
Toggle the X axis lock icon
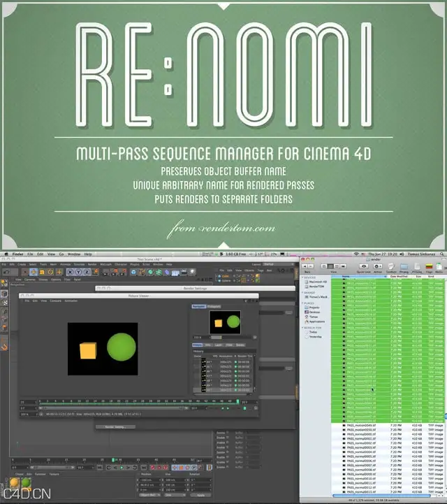70,272
